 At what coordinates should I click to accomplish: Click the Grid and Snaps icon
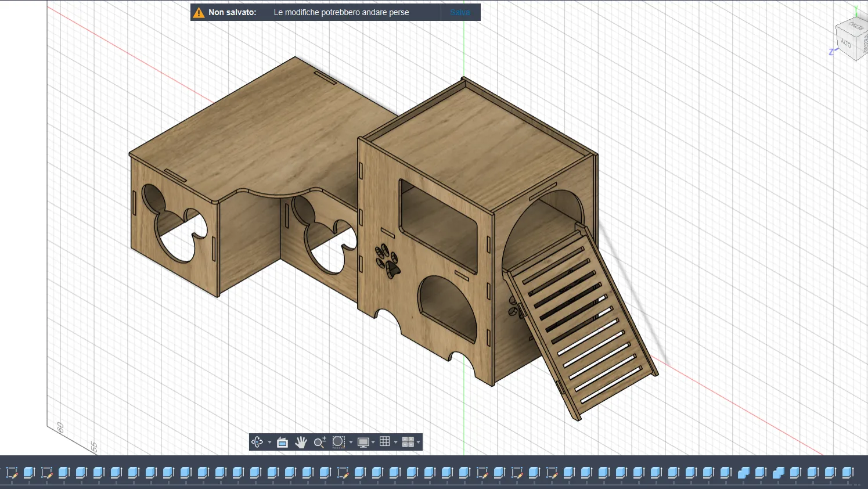(385, 442)
